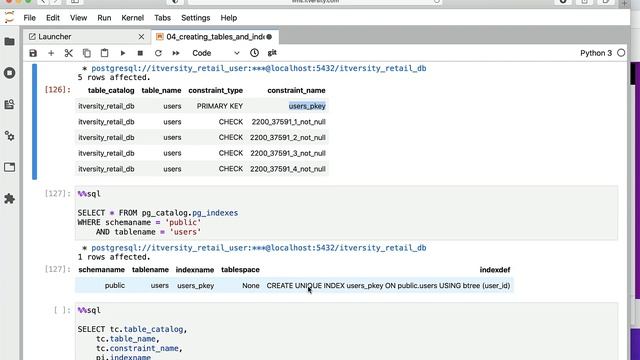Open the View menu

(x=78, y=18)
